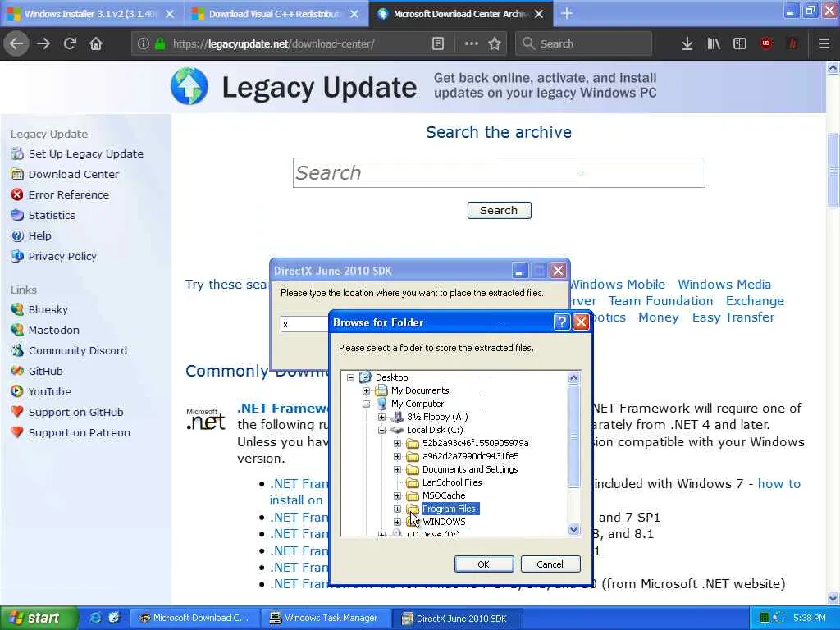This screenshot has width=840, height=630.
Task: Click the Legacy Update globe logo
Action: (189, 85)
